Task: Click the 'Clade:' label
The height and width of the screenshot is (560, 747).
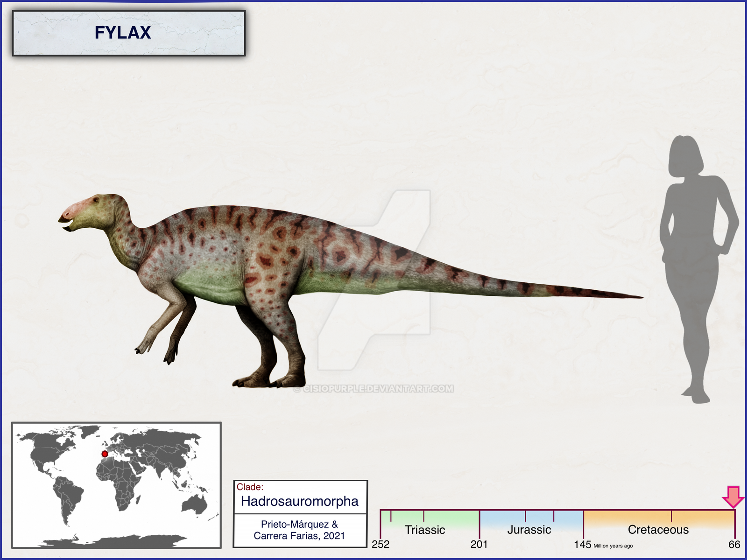Action: click(250, 487)
